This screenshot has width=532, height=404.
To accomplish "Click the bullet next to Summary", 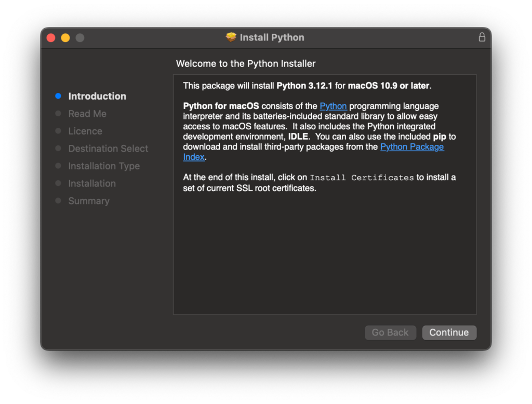I will point(57,200).
